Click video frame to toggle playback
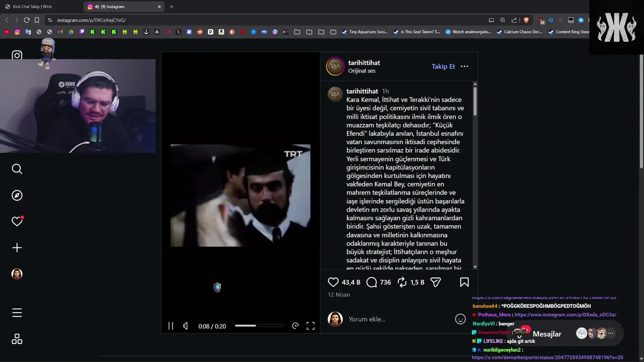 (x=240, y=196)
